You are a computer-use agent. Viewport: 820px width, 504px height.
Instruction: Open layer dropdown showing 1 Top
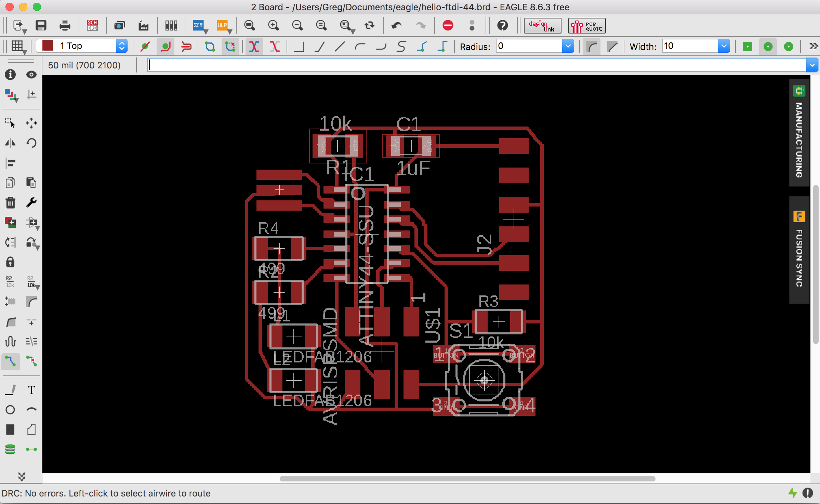(x=82, y=46)
